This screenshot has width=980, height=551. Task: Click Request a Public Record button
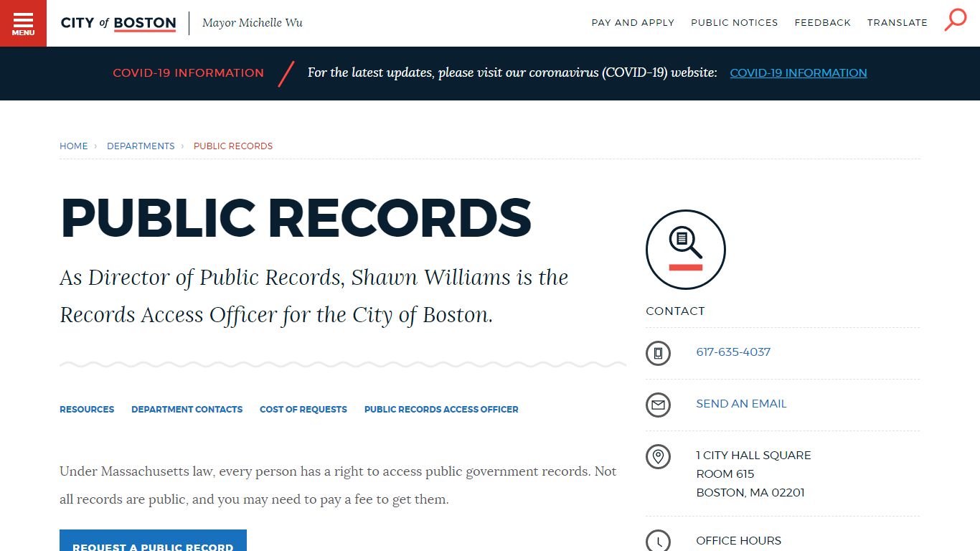point(153,540)
